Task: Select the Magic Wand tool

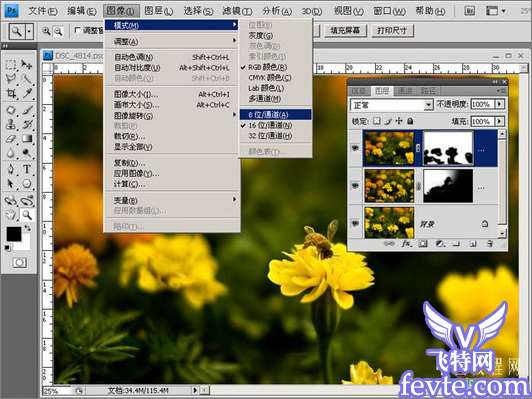Action: (x=26, y=79)
